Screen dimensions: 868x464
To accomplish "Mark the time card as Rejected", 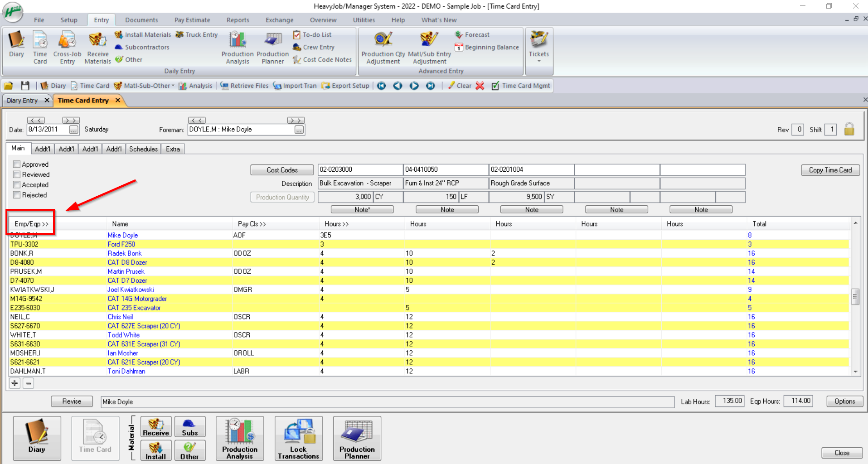I will (x=17, y=195).
